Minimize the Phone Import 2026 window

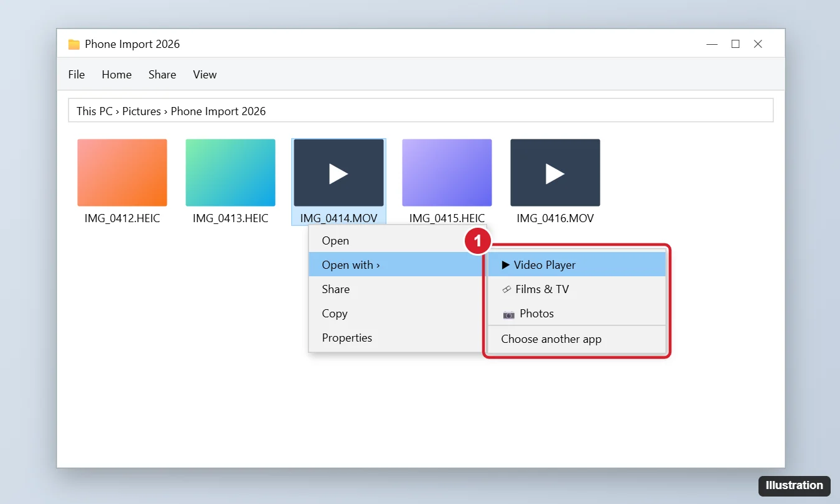point(712,44)
